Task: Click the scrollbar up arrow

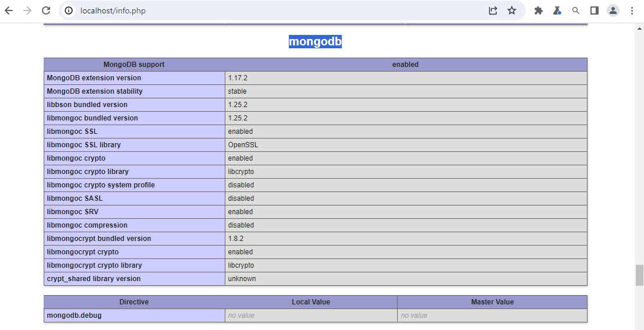Action: click(x=639, y=28)
